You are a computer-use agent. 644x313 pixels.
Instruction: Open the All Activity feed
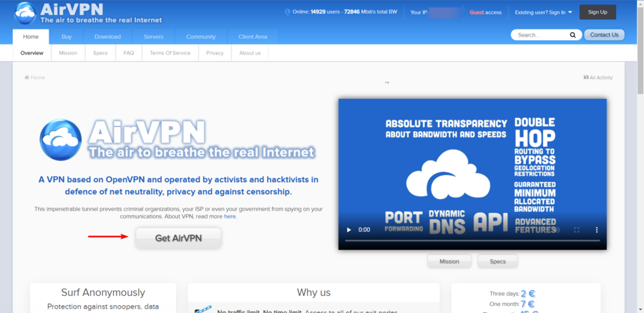tap(598, 77)
